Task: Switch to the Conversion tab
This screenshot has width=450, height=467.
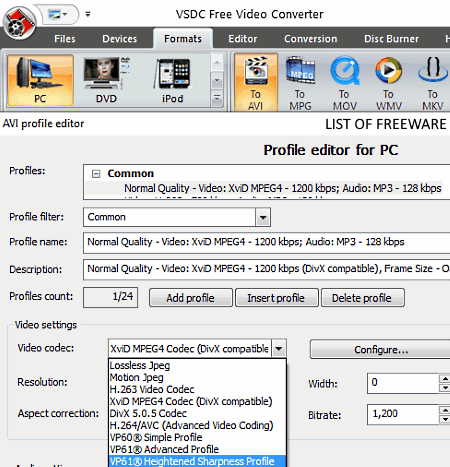Action: point(310,39)
